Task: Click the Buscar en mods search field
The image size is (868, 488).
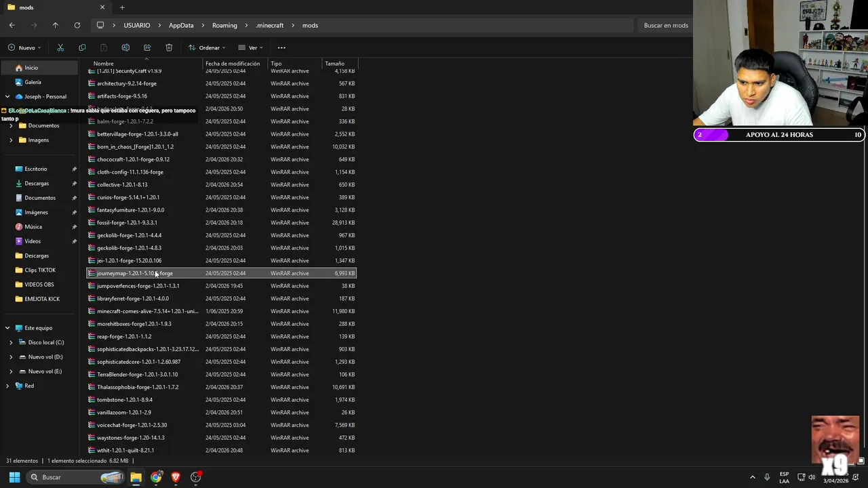Action: pyautogui.click(x=665, y=25)
